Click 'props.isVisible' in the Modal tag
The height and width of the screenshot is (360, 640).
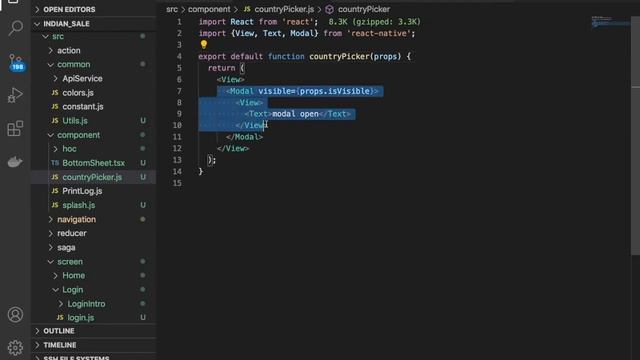335,91
